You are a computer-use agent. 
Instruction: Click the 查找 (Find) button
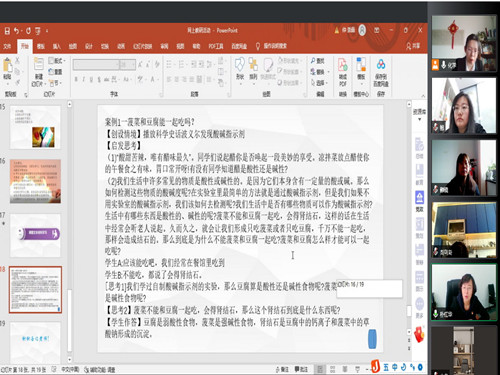tap(318, 61)
